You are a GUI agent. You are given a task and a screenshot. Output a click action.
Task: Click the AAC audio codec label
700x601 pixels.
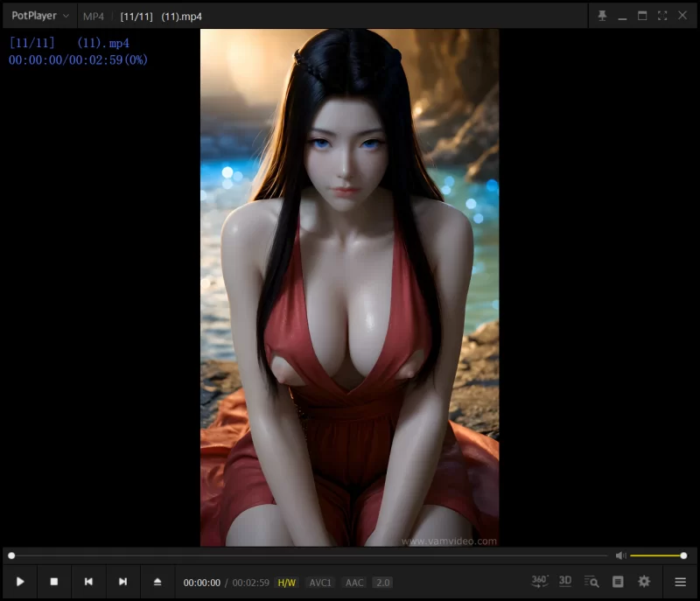353,583
